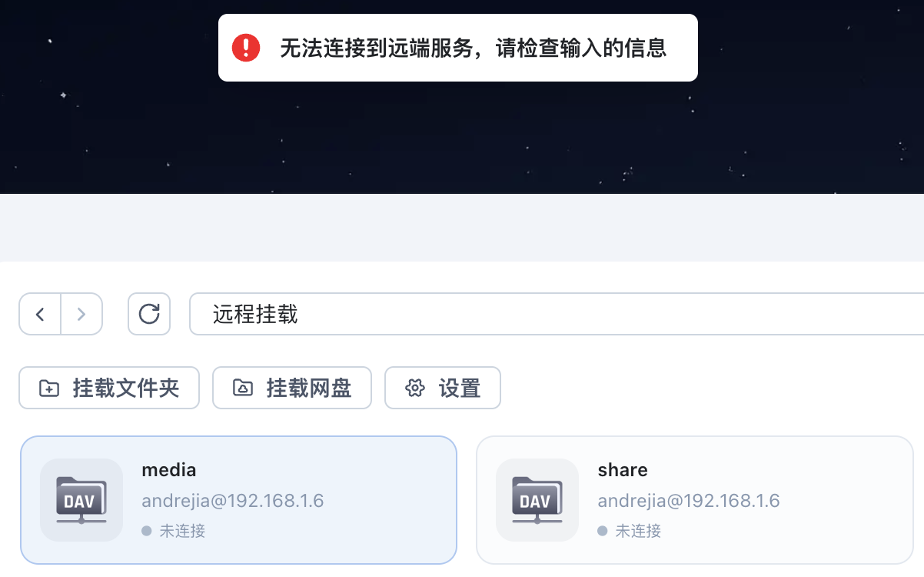Click the back navigation arrow
Screen dimensions: 924x577
[x=40, y=314]
